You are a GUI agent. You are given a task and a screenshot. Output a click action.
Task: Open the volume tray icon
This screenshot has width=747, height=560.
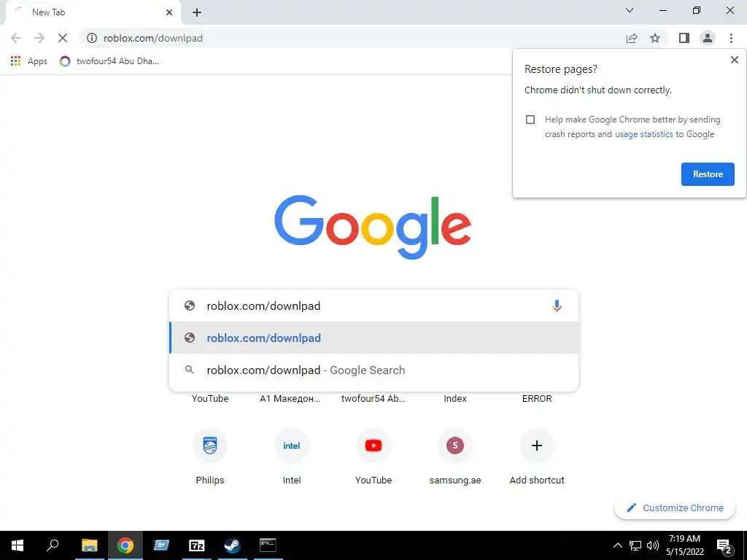653,545
